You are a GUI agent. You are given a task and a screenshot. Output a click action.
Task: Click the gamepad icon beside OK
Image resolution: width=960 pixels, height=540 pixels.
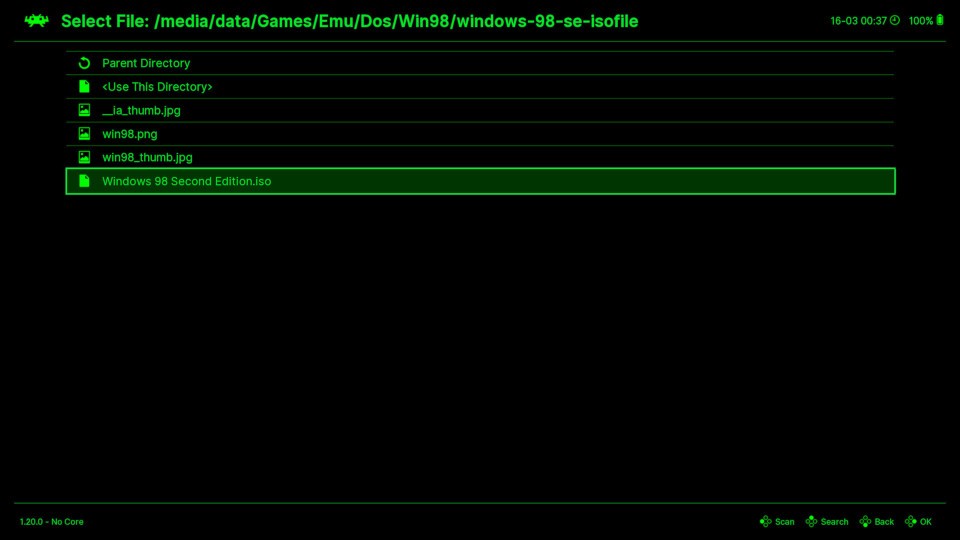pos(910,521)
